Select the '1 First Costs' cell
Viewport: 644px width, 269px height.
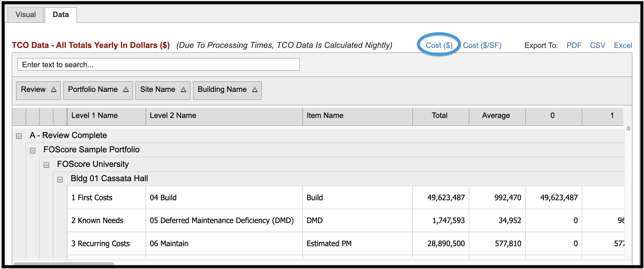pyautogui.click(x=106, y=197)
